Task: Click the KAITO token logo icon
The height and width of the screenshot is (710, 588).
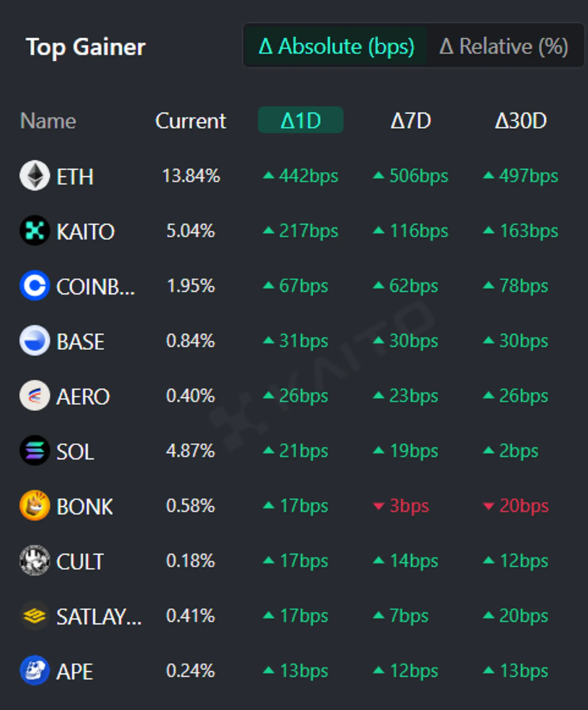Action: tap(34, 231)
